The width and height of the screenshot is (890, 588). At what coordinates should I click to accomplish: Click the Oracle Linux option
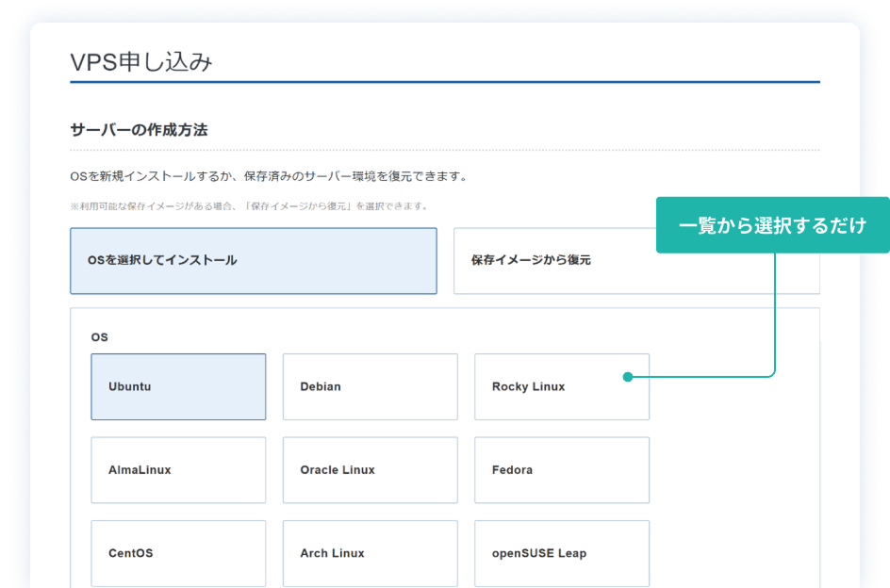[x=371, y=470]
